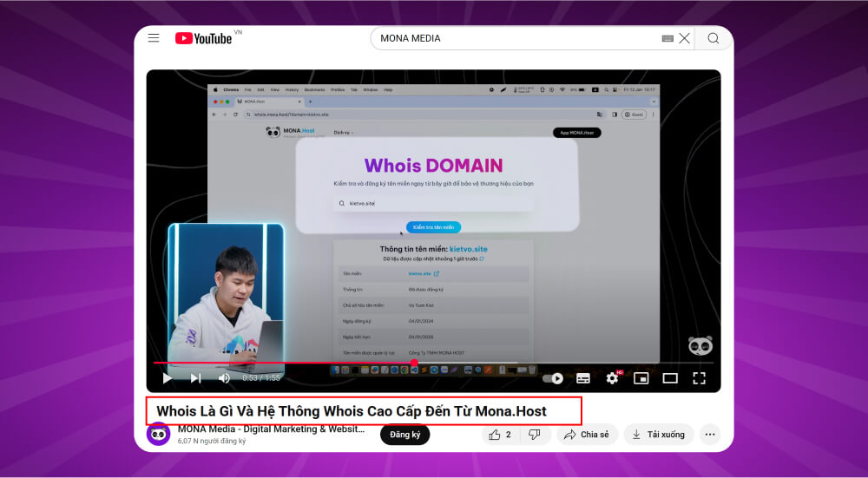Click the video title Whois Là Gì
This screenshot has height=478, width=868.
point(352,411)
